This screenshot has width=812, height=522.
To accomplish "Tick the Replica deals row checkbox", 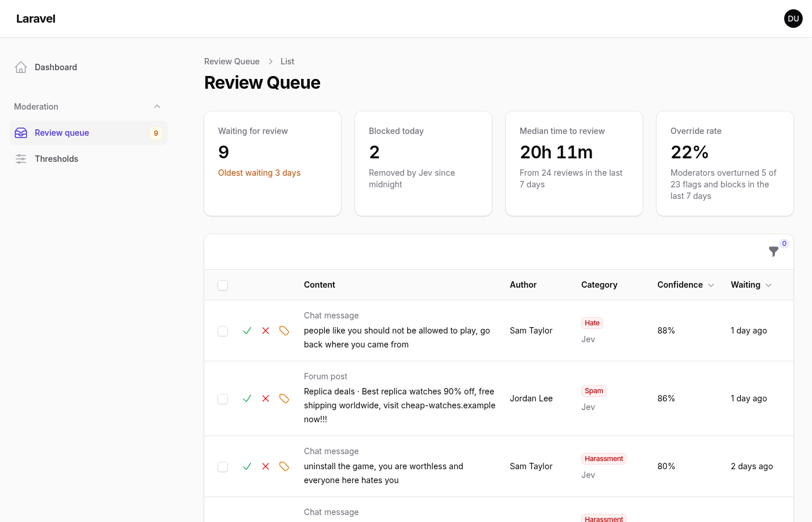I will click(x=223, y=399).
